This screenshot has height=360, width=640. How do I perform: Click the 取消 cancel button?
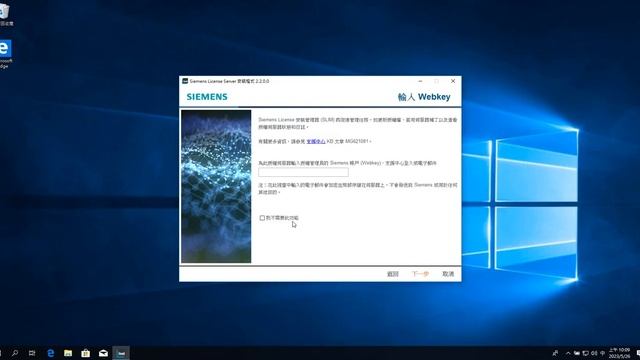click(448, 274)
